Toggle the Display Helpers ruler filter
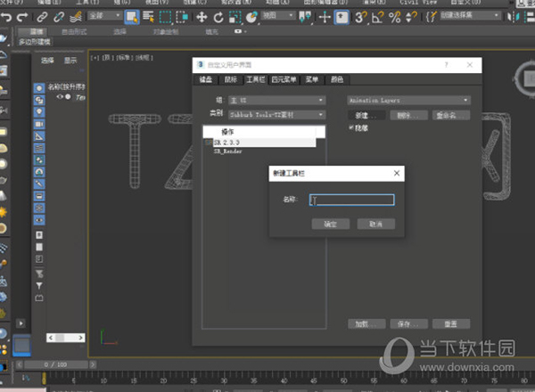 39,136
